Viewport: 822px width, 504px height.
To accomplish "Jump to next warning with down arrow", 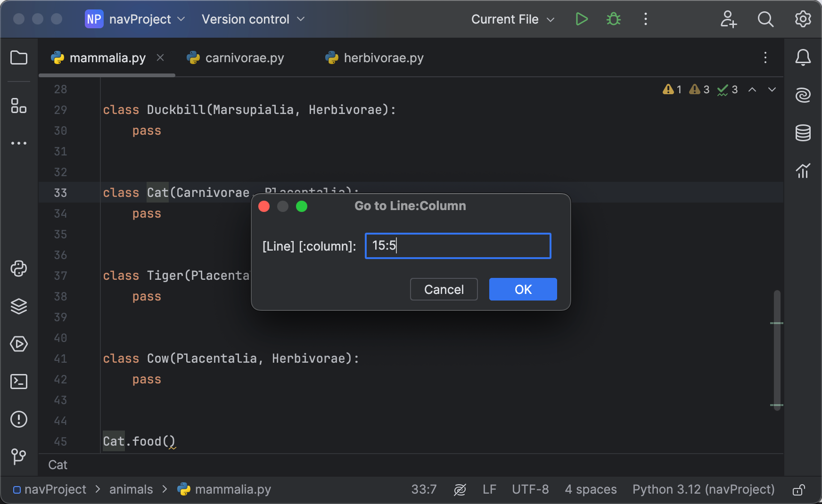I will 772,89.
